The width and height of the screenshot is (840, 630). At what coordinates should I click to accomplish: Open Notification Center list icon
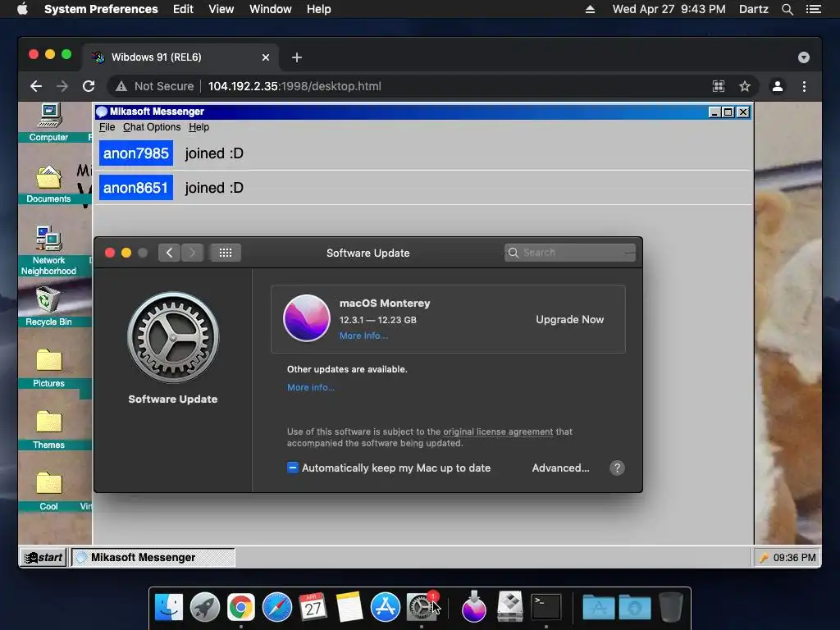813,9
